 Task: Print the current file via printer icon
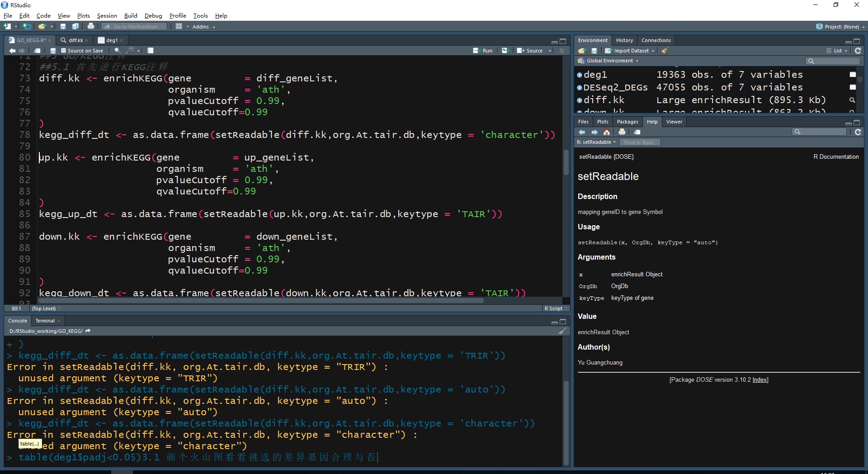pyautogui.click(x=91, y=27)
